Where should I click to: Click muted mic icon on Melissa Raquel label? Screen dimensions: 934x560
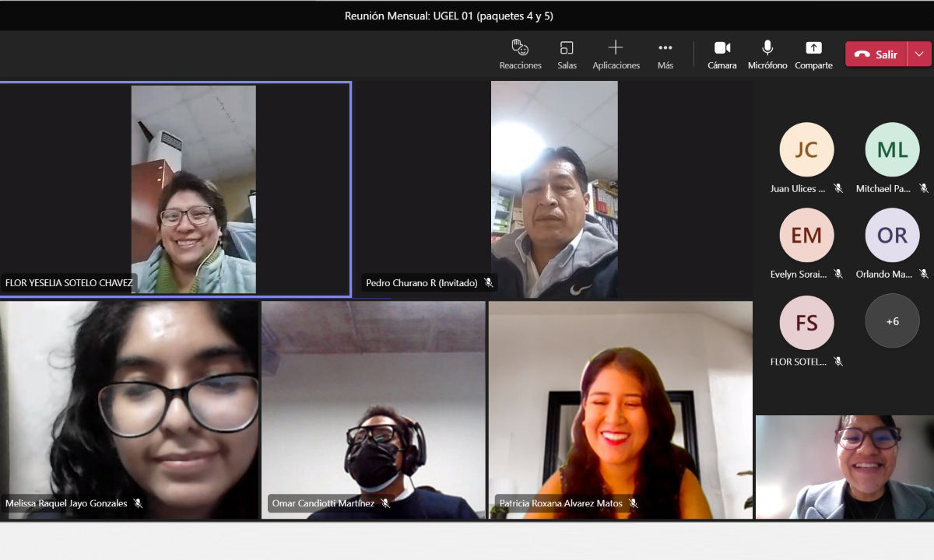[x=138, y=503]
